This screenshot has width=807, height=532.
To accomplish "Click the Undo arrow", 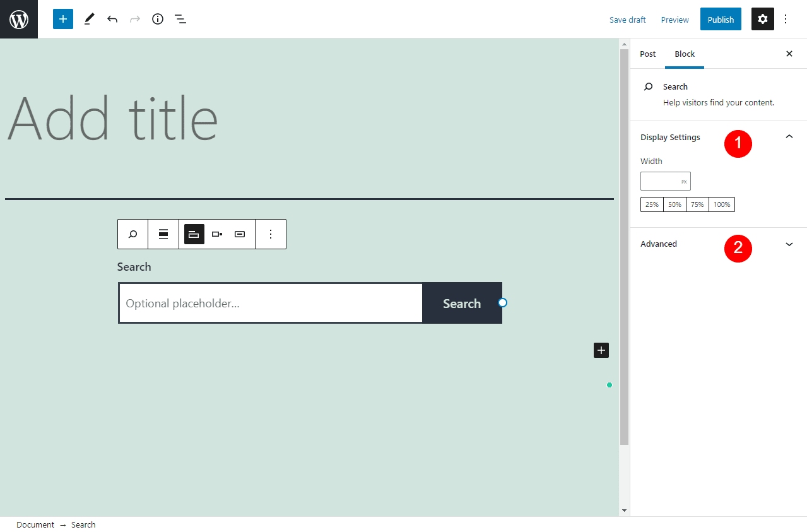I will point(112,19).
